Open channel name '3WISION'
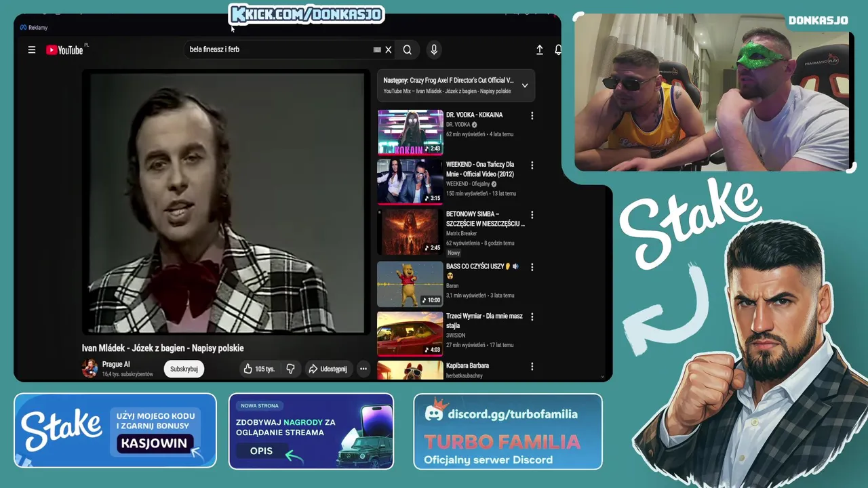Viewport: 868px width, 488px height. pos(456,335)
